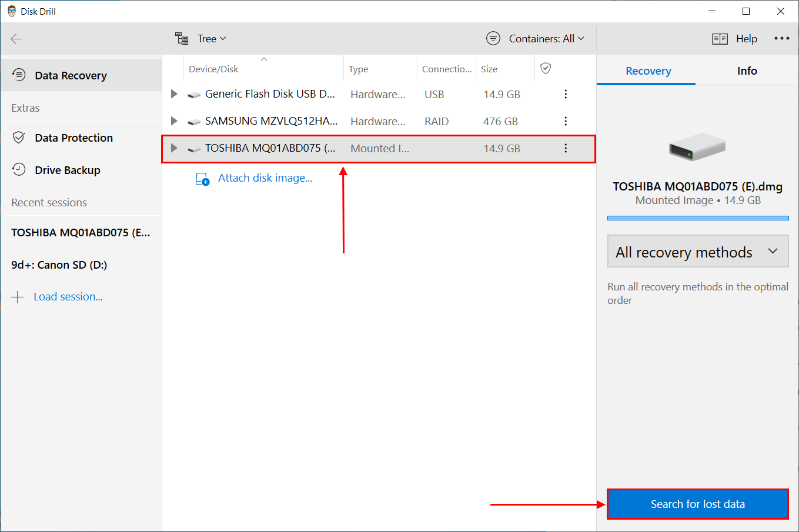Click the large drive thumbnail in Recovery panel

tap(697, 147)
